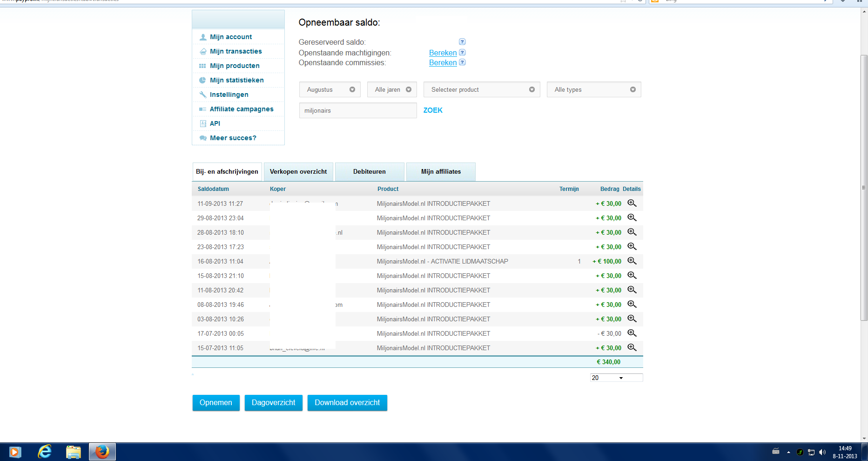868x461 pixels.
Task: Click the Firefox taskbar icon
Action: [x=102, y=452]
